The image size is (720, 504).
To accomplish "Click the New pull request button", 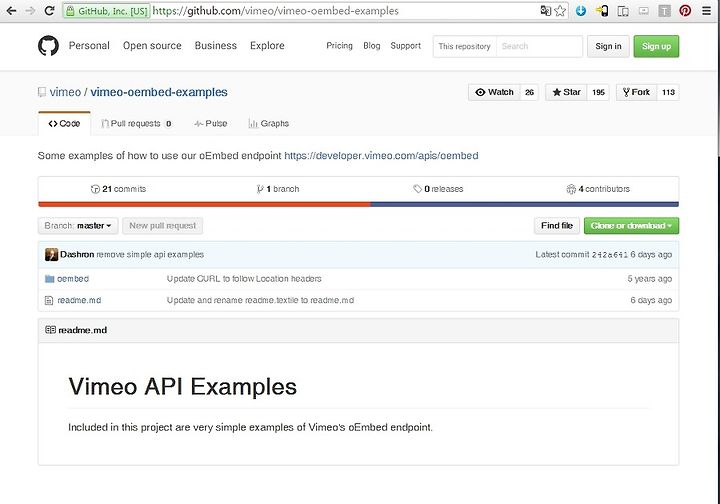I will (163, 226).
